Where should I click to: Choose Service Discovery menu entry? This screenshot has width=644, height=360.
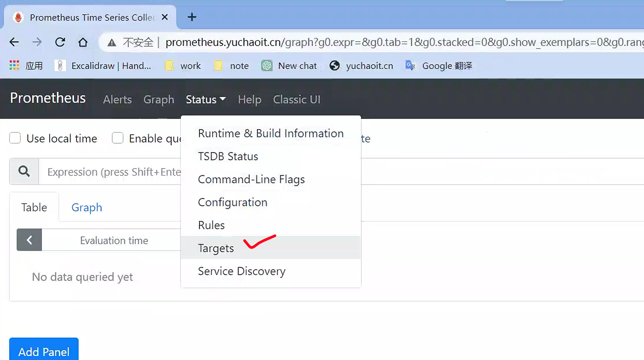tap(242, 271)
